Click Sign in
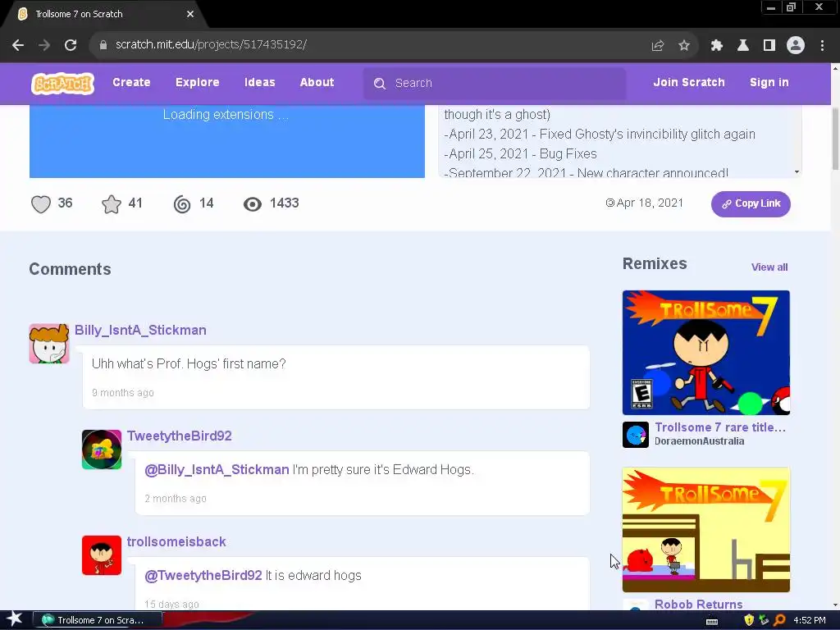 769,83
